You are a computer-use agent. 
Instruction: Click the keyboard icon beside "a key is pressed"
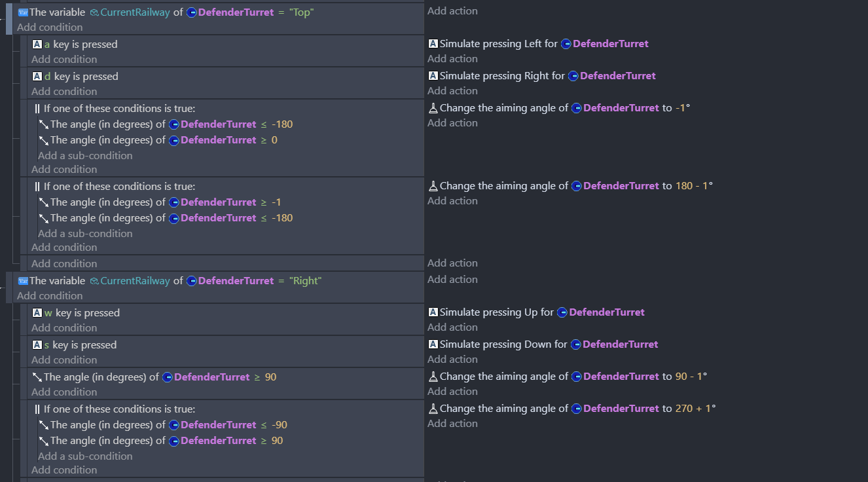(37, 45)
